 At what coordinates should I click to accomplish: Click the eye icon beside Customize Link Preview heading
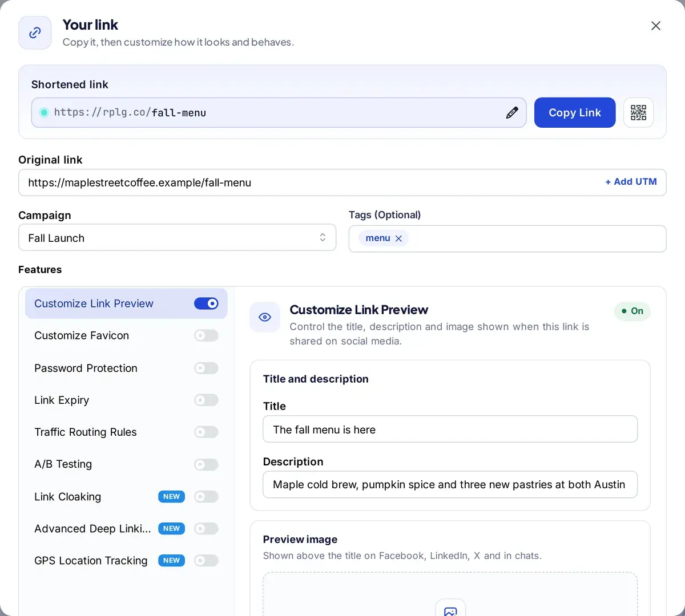[265, 317]
